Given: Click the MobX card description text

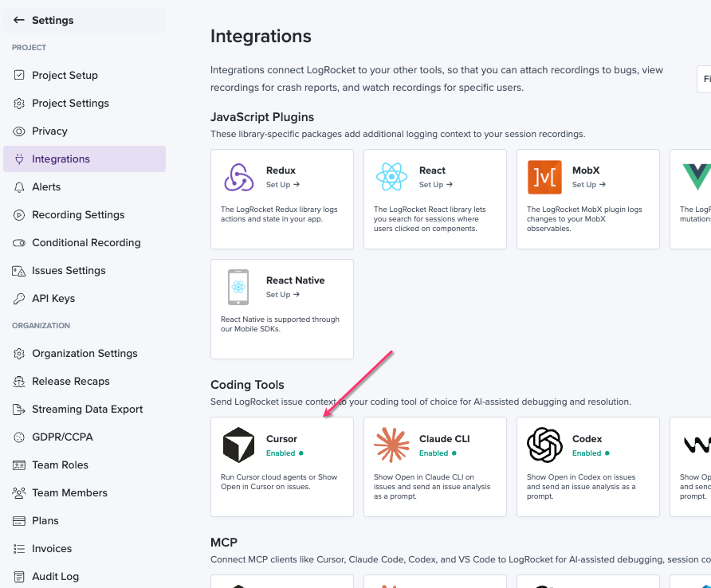Looking at the screenshot, I should click(584, 219).
